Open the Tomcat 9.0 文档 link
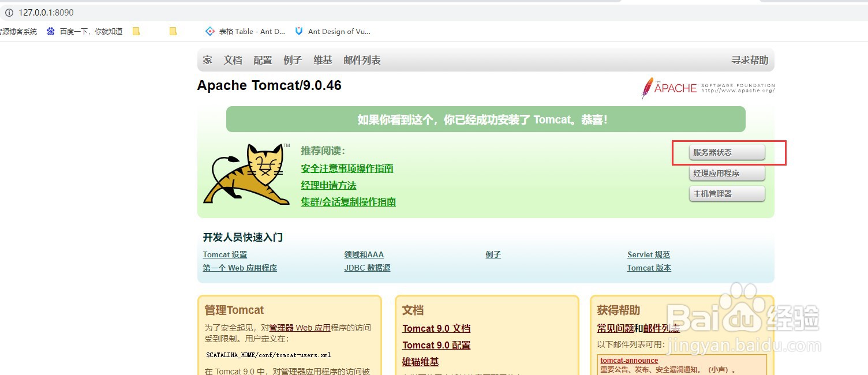This screenshot has width=868, height=375. coord(436,328)
